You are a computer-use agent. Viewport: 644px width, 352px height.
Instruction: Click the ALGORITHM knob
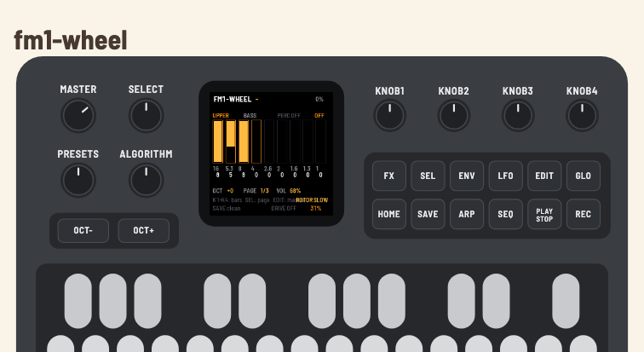147,181
